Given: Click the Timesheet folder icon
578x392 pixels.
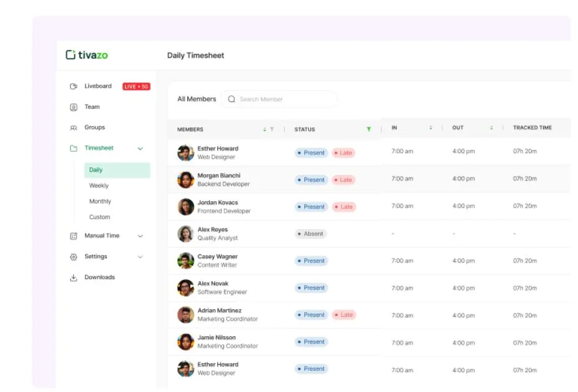Looking at the screenshot, I should pos(73,148).
